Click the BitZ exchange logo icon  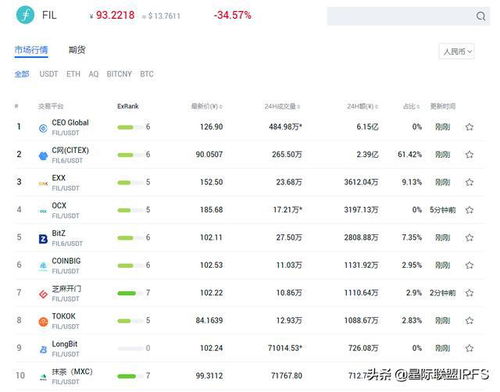(x=43, y=239)
